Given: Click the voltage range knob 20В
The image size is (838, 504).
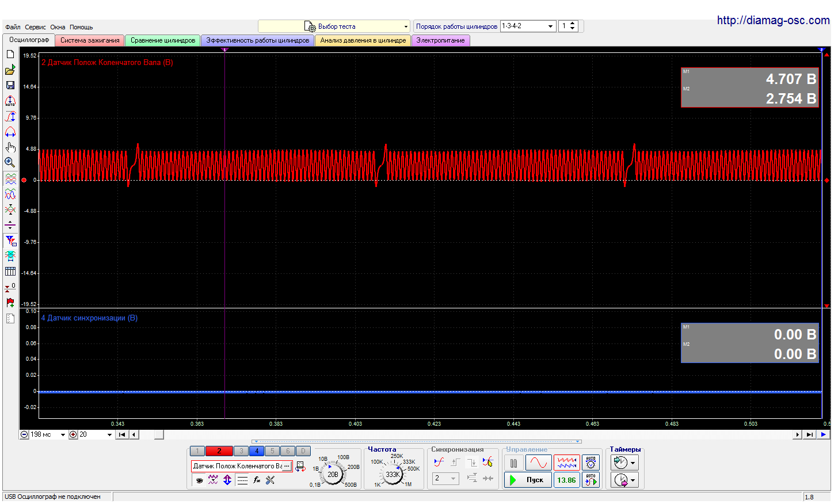Looking at the screenshot, I should click(x=333, y=475).
